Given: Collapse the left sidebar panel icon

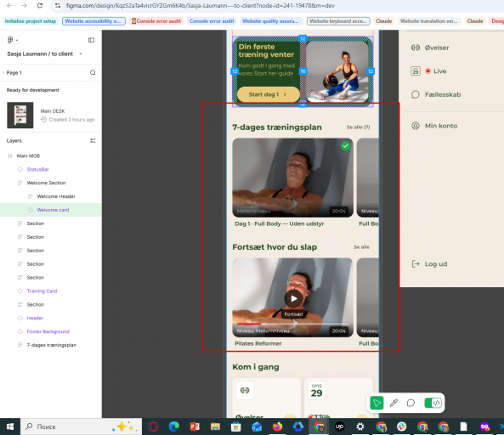Looking at the screenshot, I should coord(91,40).
